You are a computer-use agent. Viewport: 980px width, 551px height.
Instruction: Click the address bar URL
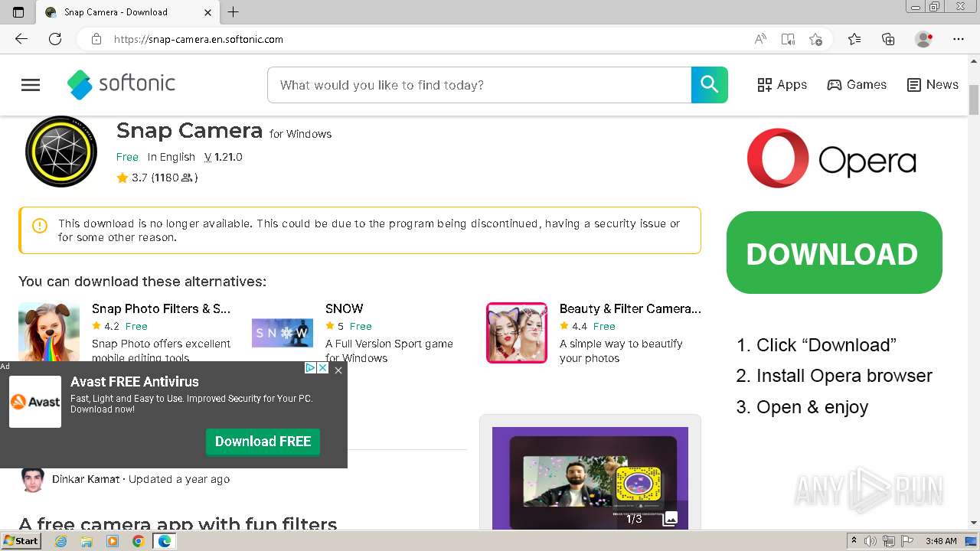[x=198, y=39]
